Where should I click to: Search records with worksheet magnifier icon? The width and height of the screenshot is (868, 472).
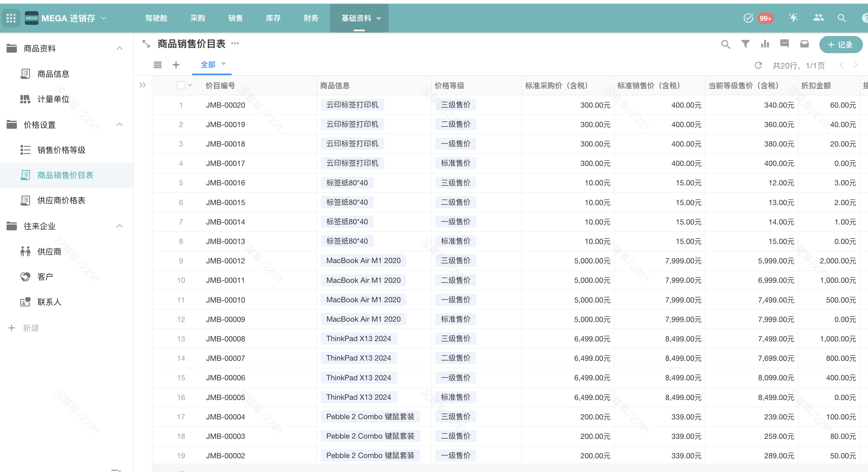(x=726, y=44)
